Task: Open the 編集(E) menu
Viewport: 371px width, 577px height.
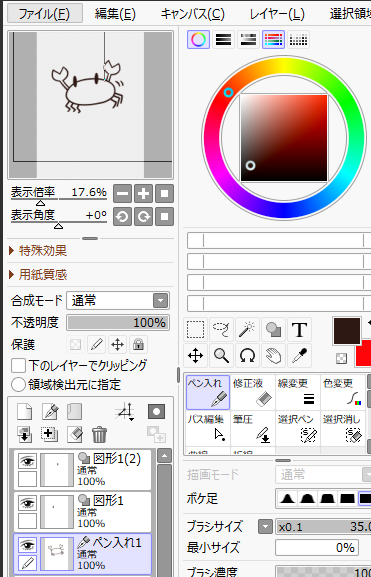Action: coord(115,14)
